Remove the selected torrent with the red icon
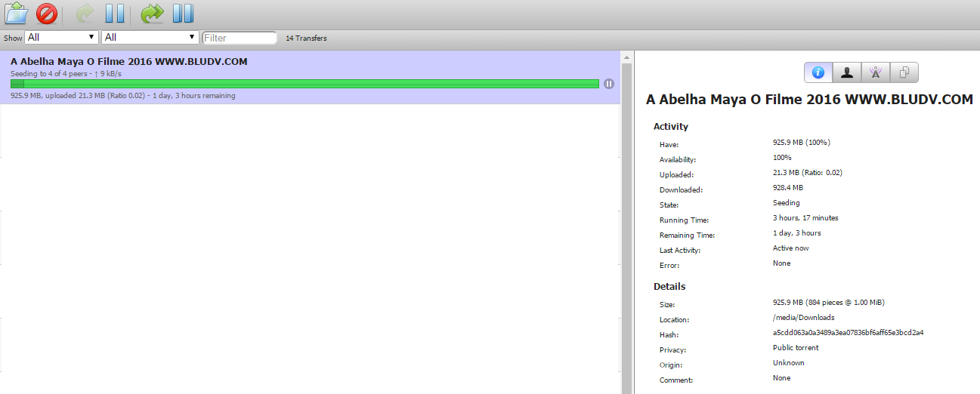Viewport: 980px width, 394px height. [47, 14]
